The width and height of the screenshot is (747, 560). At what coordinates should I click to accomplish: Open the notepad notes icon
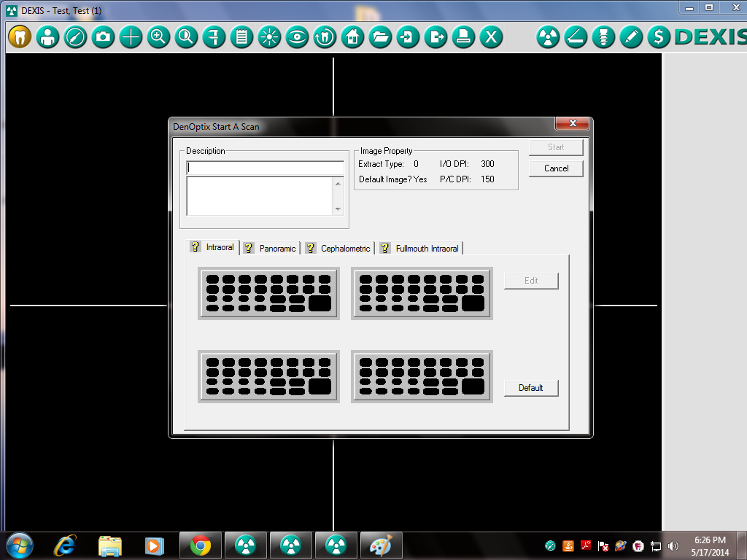[x=241, y=36]
